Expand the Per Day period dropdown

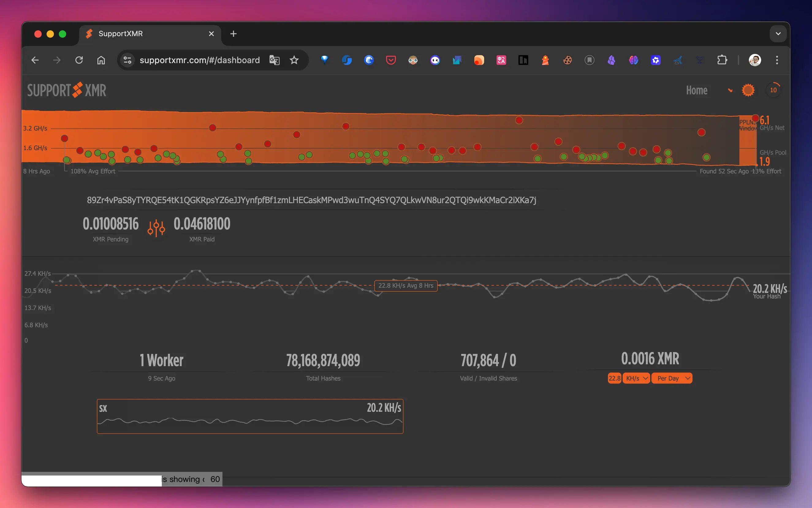672,378
